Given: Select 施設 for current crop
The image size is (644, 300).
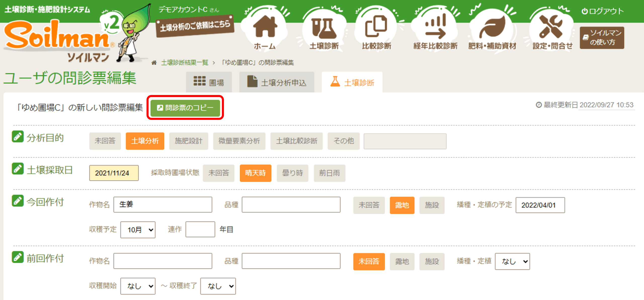Looking at the screenshot, I should pyautogui.click(x=432, y=205).
